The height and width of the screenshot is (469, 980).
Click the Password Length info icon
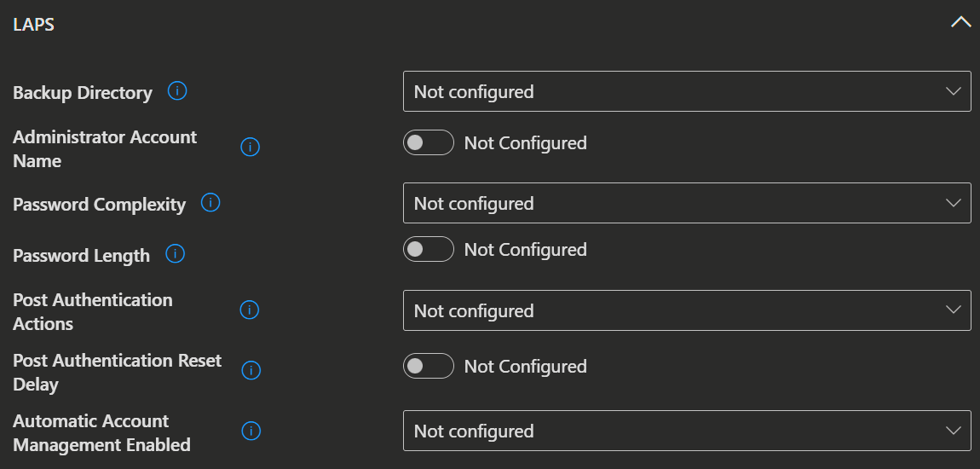[x=175, y=254]
